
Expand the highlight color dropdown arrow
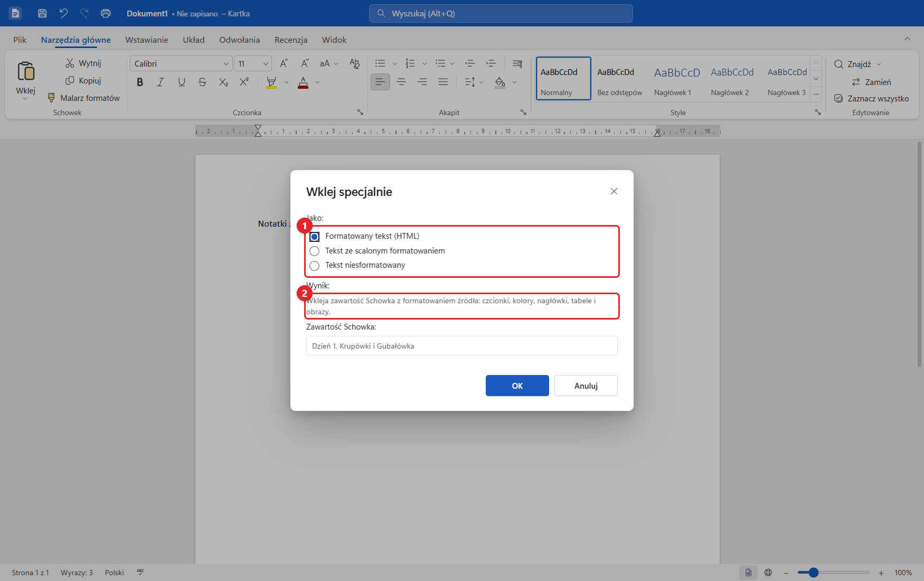286,82
